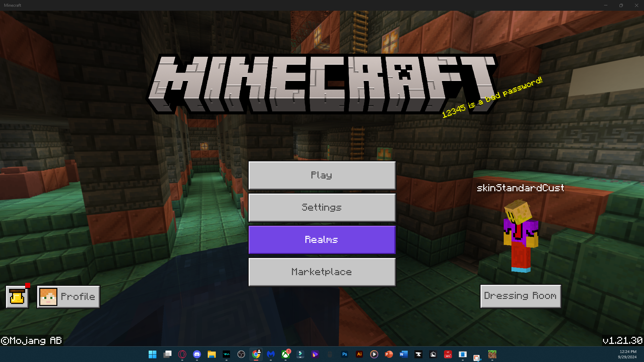Close the Minecraft window
The width and height of the screenshot is (644, 362).
pyautogui.click(x=637, y=5)
